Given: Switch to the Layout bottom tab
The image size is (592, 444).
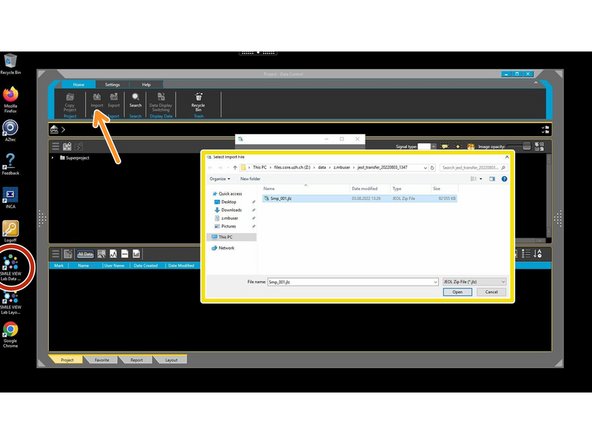Looking at the screenshot, I should (x=171, y=360).
